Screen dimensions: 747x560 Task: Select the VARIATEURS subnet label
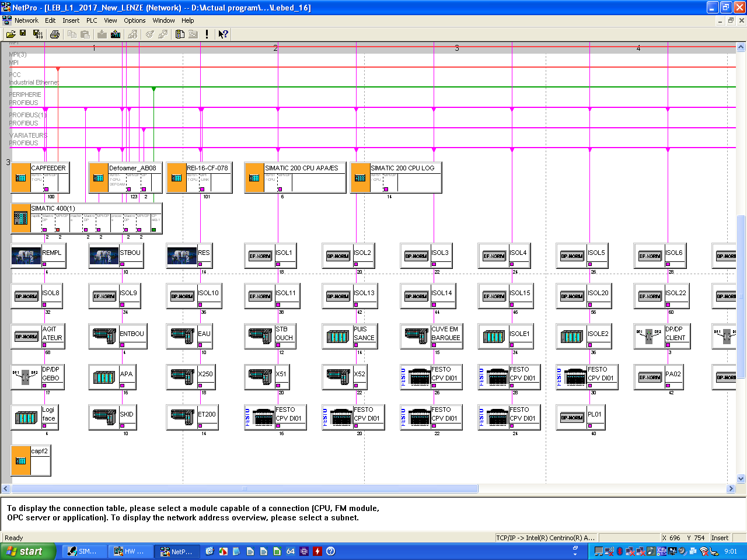(28, 135)
